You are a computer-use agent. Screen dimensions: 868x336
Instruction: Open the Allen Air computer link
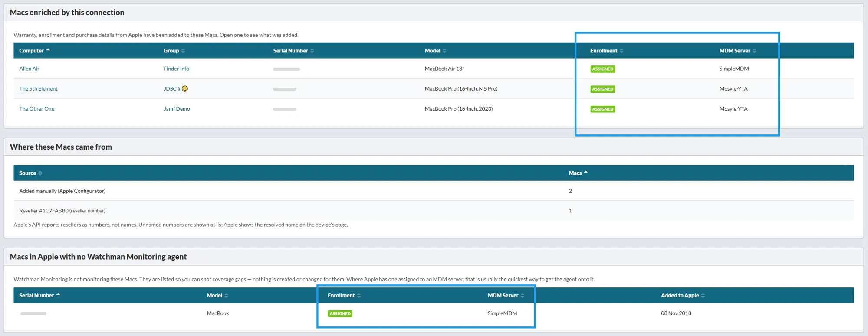(x=29, y=69)
